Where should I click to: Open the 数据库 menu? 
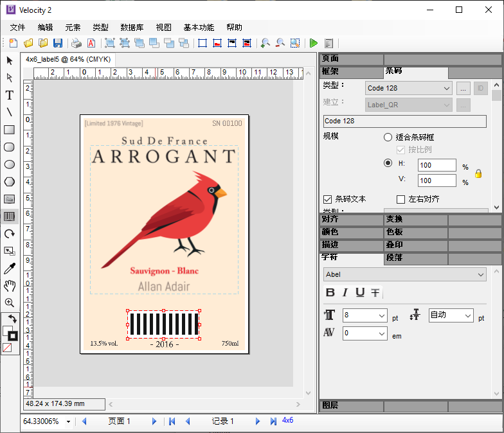point(132,28)
